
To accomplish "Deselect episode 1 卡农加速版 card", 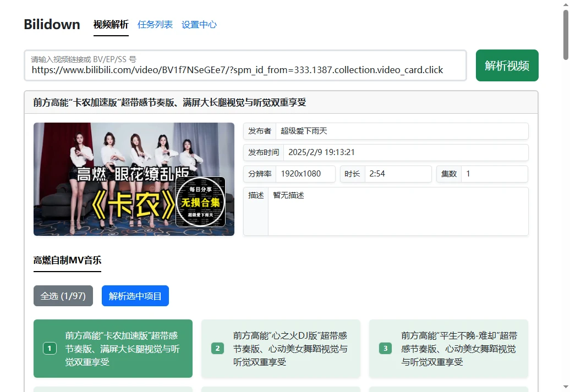I will point(113,349).
